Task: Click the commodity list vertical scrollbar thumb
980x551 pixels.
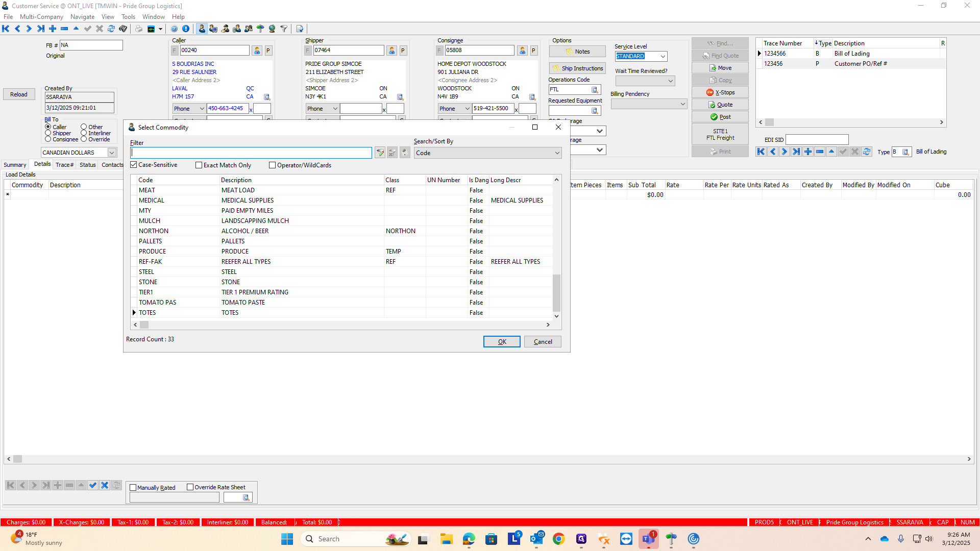Action: [556, 292]
